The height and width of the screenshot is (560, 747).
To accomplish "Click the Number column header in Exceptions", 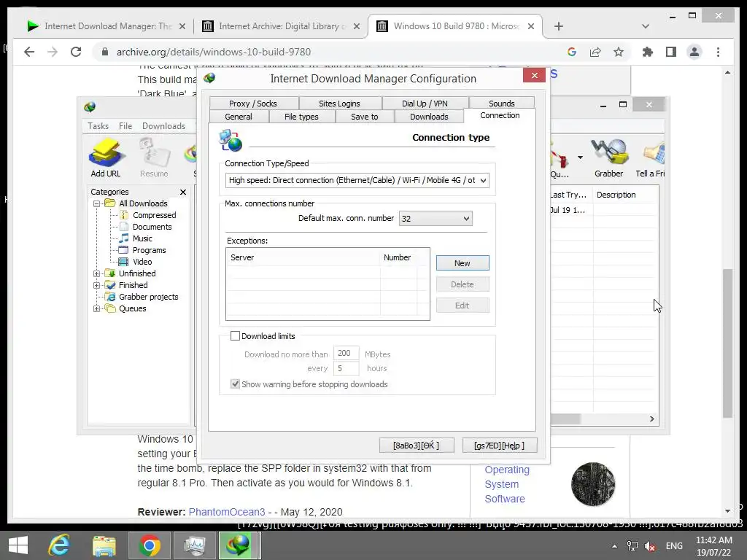I will coord(398,257).
